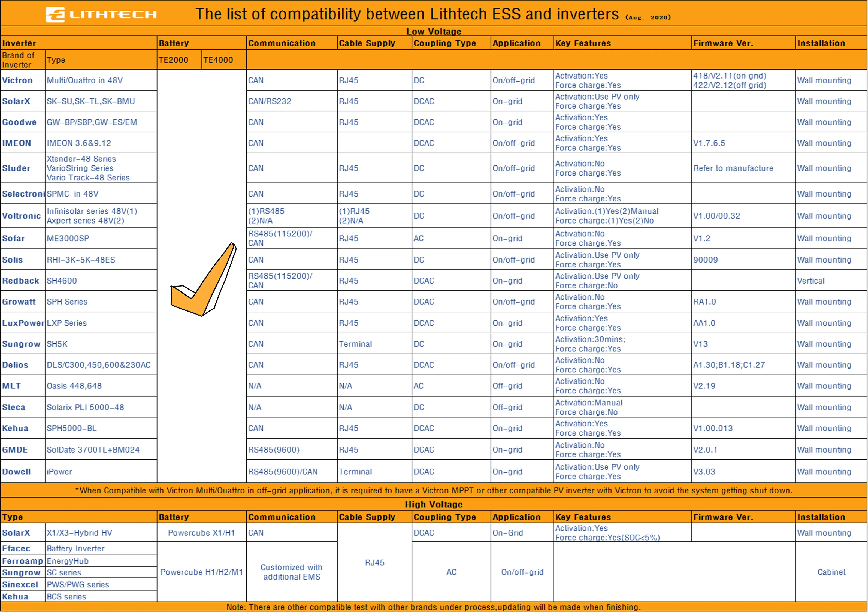Screen dimensions: 868x612
Task: Select Efacec 'Battery Inverter' cell
Action: pyautogui.click(x=101, y=548)
